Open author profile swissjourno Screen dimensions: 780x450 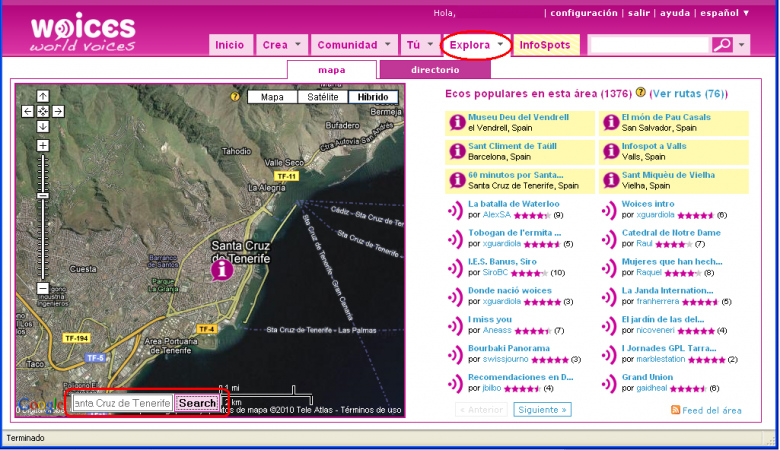coord(505,359)
